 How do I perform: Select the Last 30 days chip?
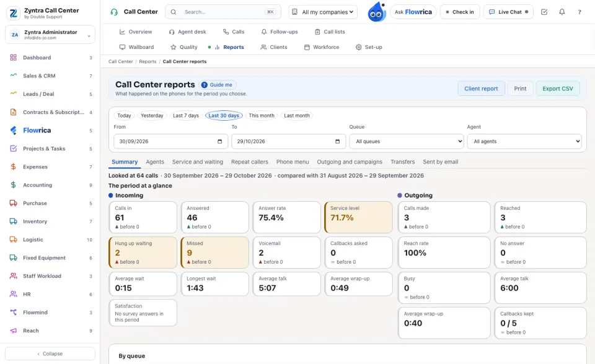tap(224, 116)
